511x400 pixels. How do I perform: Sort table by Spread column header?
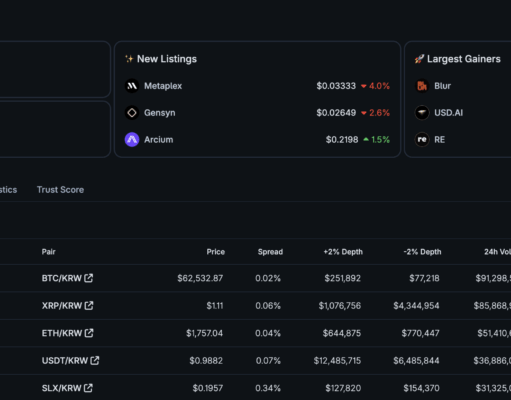point(270,252)
